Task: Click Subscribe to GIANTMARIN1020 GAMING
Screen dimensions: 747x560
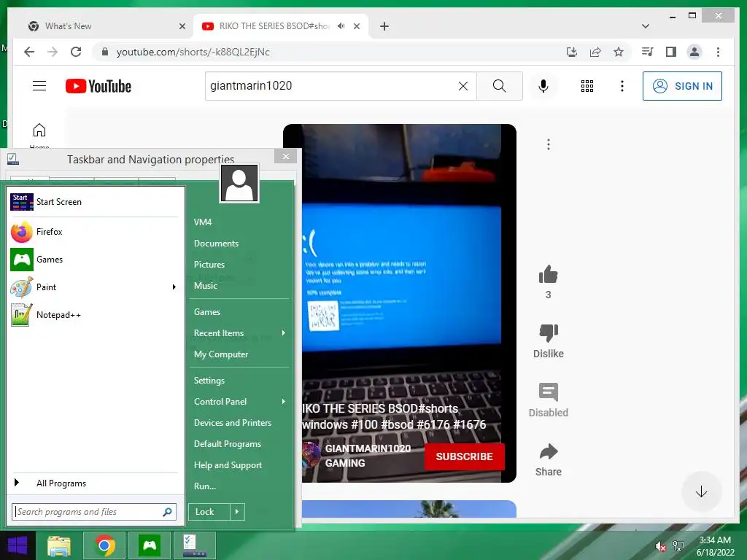Action: (x=464, y=456)
